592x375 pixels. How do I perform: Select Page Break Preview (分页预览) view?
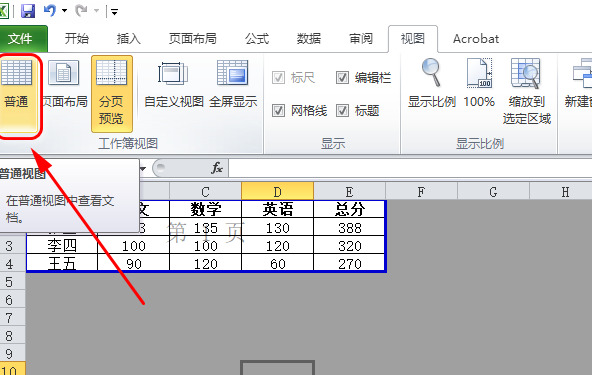click(112, 94)
